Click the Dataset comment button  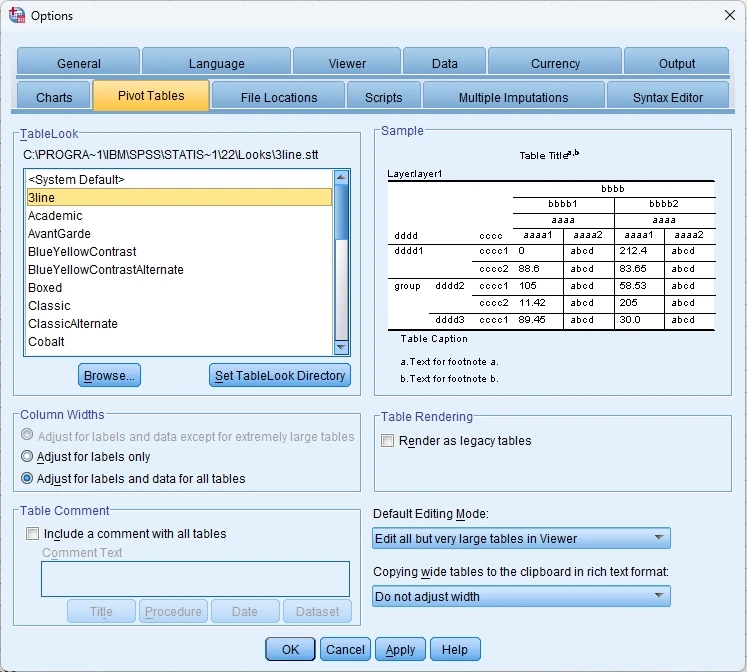317,611
